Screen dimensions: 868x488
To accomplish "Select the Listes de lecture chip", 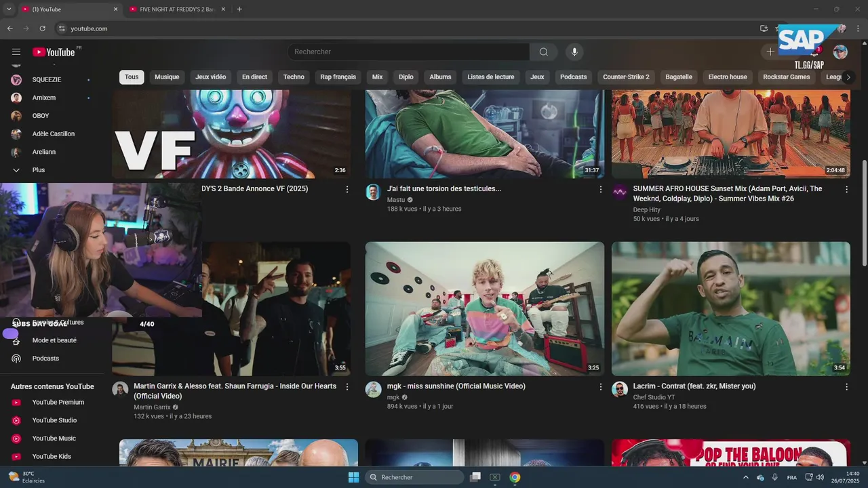I will coord(491,77).
